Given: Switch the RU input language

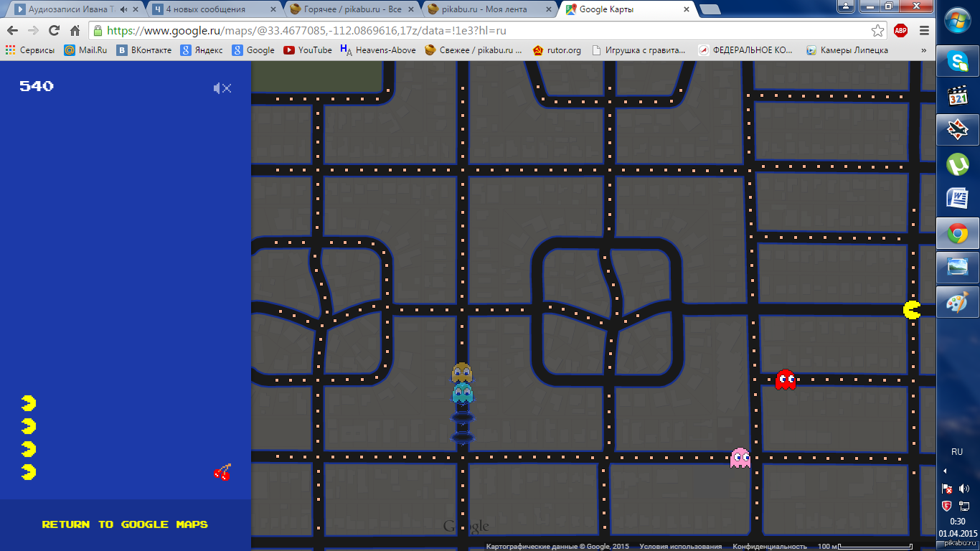Looking at the screenshot, I should click(x=957, y=452).
